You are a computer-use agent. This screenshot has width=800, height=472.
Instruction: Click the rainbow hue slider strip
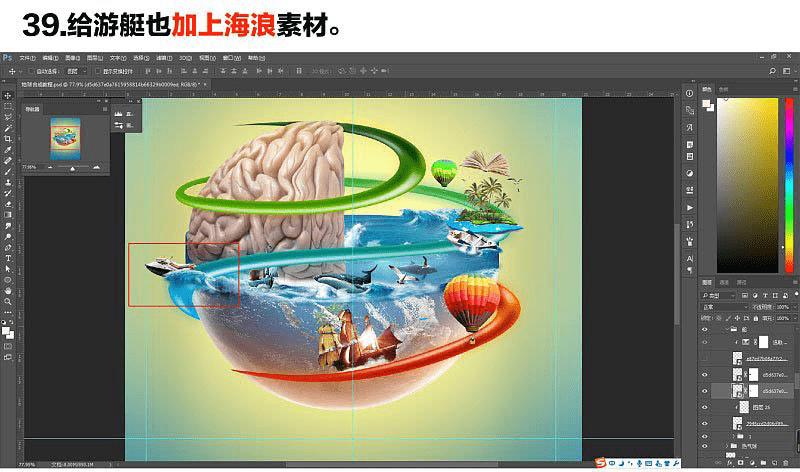(x=789, y=186)
